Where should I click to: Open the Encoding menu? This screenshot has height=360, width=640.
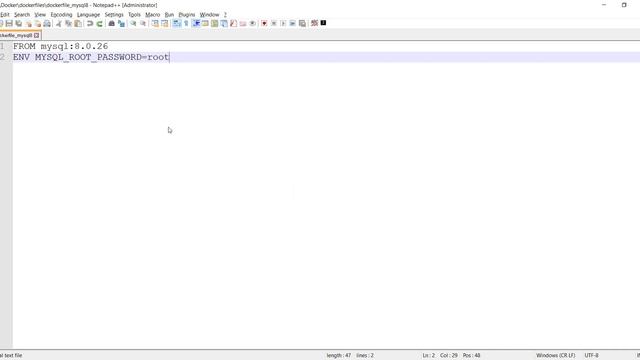(x=61, y=15)
